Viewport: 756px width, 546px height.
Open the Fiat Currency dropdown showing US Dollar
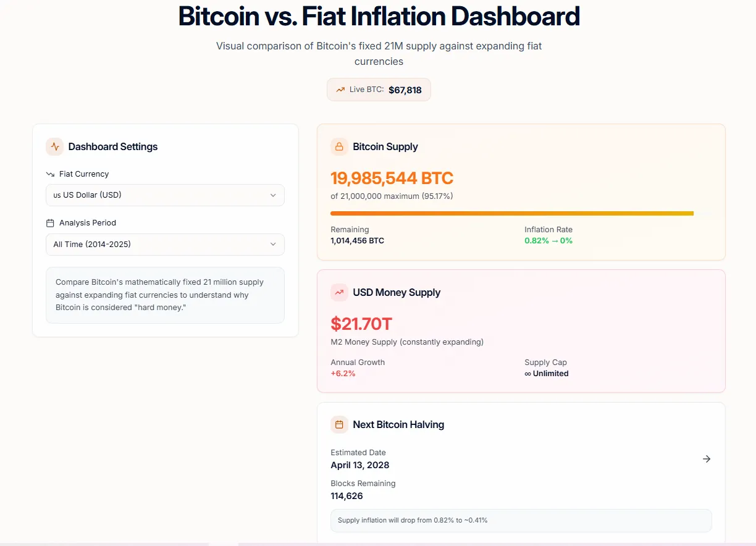coord(165,195)
